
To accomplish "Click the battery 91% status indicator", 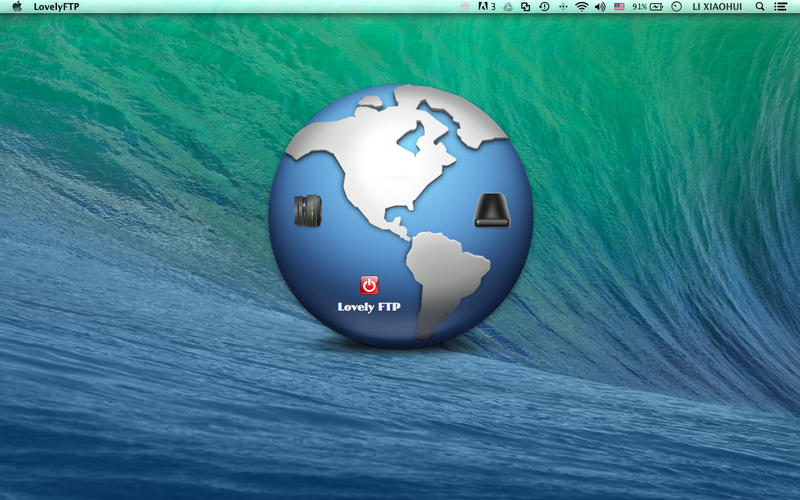I will (647, 7).
